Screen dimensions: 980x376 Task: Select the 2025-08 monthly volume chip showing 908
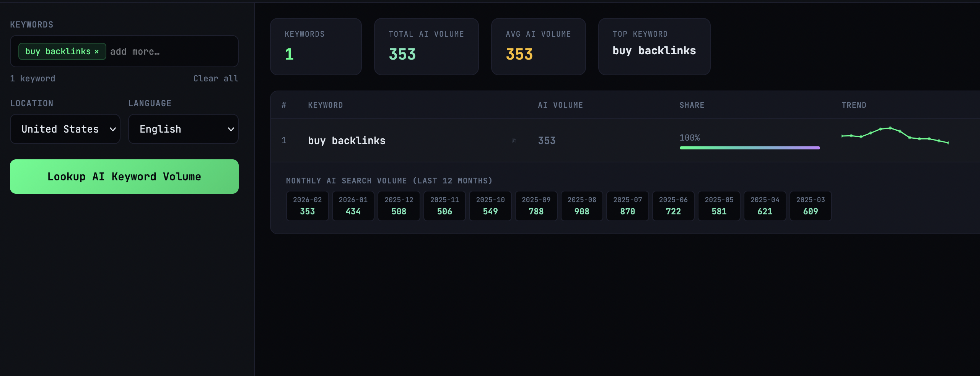pyautogui.click(x=581, y=206)
